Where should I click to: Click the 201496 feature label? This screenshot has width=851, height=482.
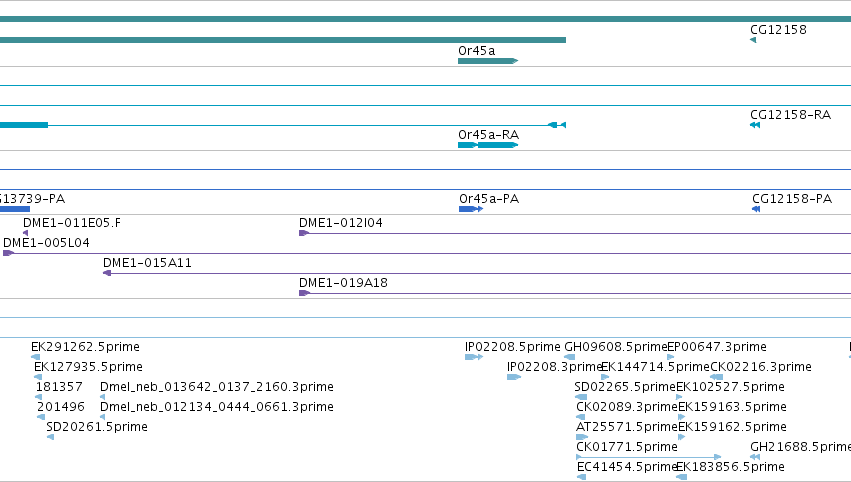(x=61, y=407)
